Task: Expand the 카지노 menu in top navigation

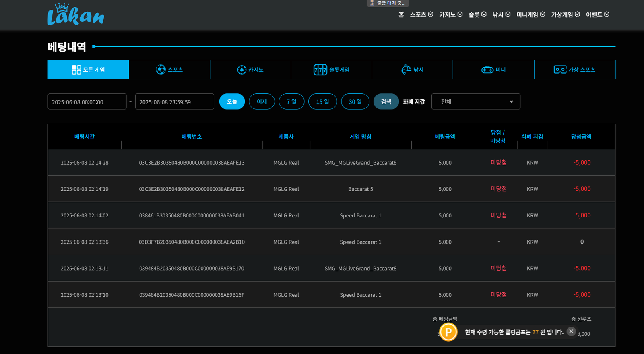Action: click(451, 14)
